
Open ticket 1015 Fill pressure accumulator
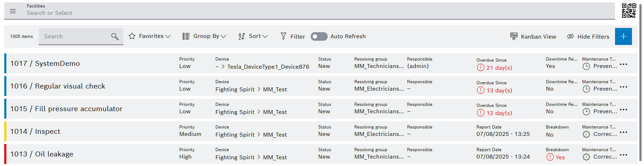tap(66, 109)
